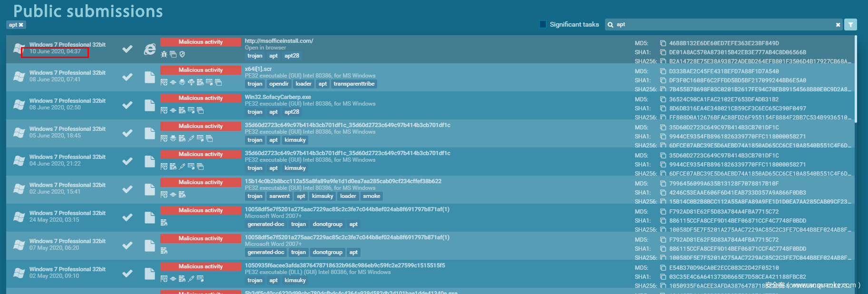Screen dimensions: 868x294
Task: Copy the SHA1 hash starting with DF3F0C1608
Action: (663, 80)
